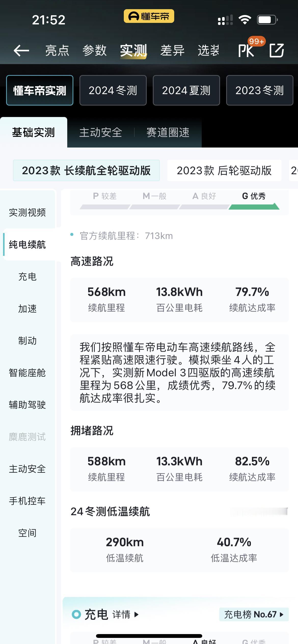Select the 2023冬测 filter
This screenshot has height=644, width=298.
pyautogui.click(x=260, y=90)
